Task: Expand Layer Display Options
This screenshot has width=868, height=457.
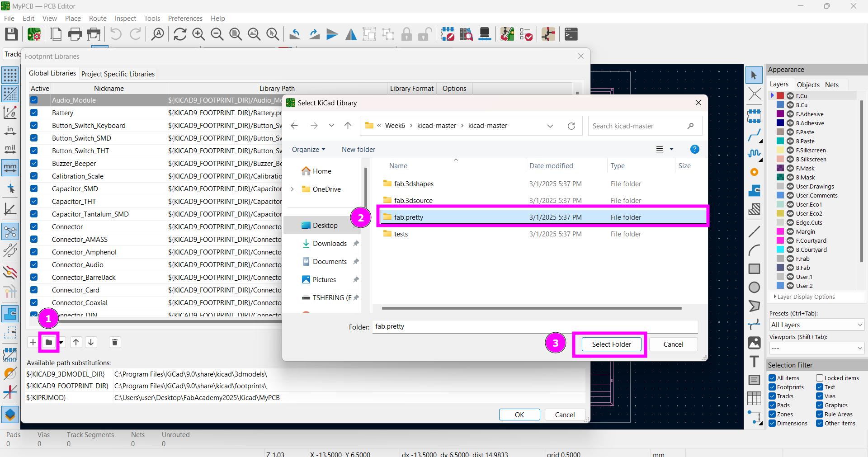Action: (805, 297)
